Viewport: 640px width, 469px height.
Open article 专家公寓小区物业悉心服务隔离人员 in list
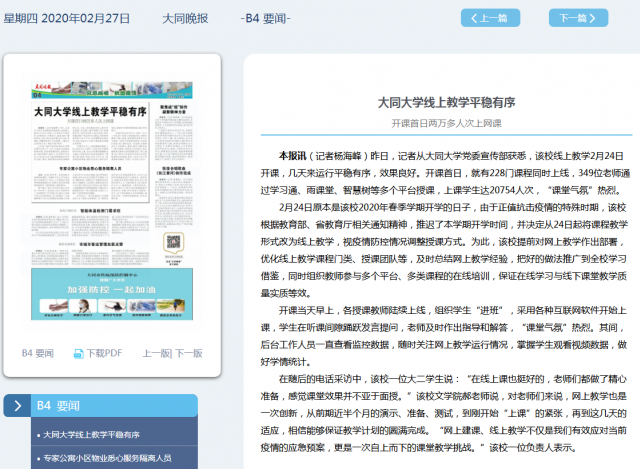coord(107,458)
